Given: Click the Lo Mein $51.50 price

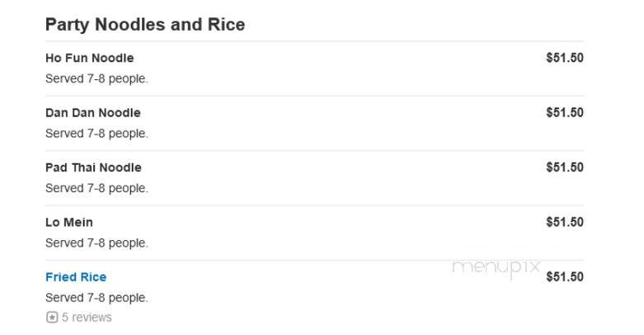Looking at the screenshot, I should [565, 223].
